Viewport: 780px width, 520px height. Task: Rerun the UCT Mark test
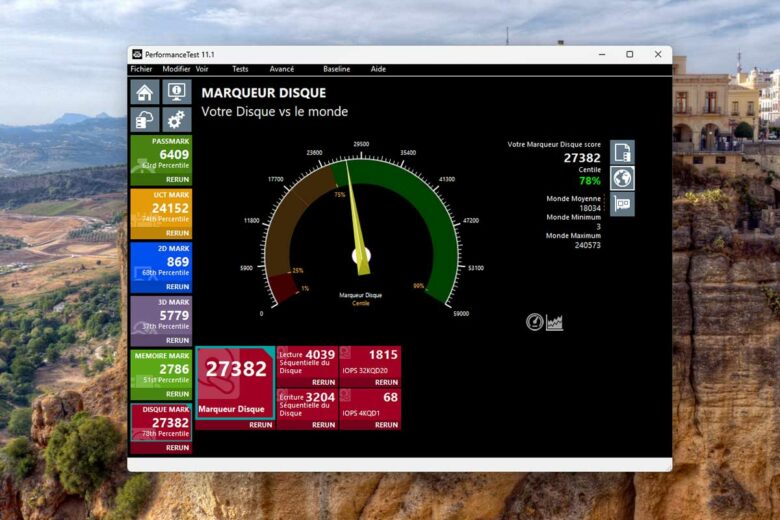178,233
